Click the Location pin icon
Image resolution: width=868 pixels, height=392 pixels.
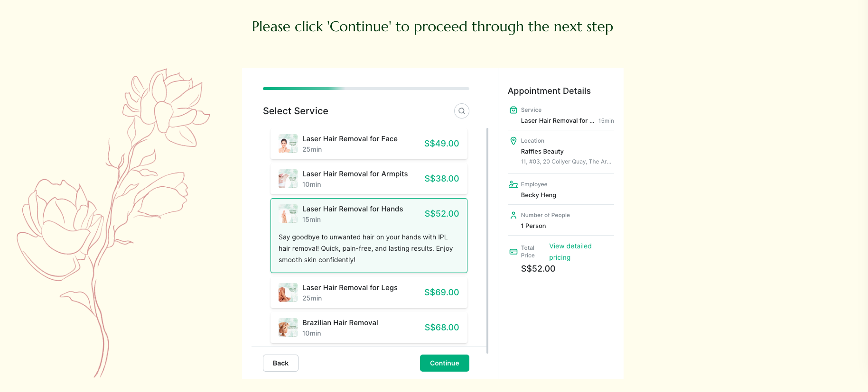pyautogui.click(x=513, y=140)
